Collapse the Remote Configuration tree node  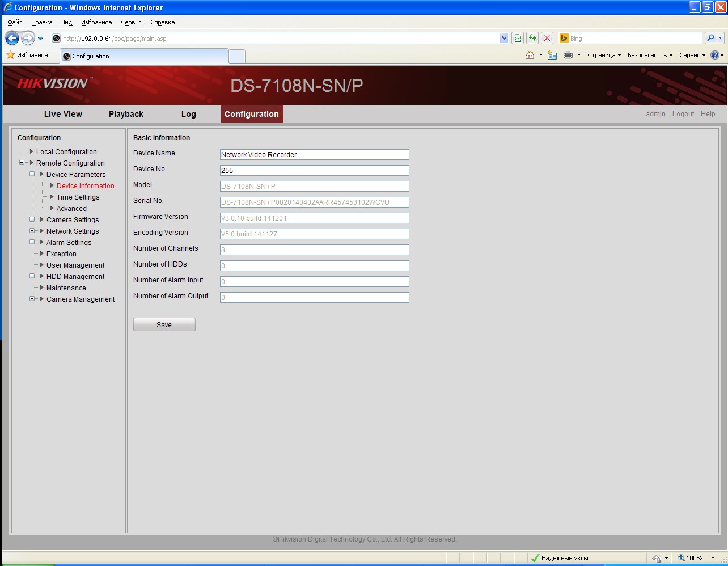pos(22,163)
